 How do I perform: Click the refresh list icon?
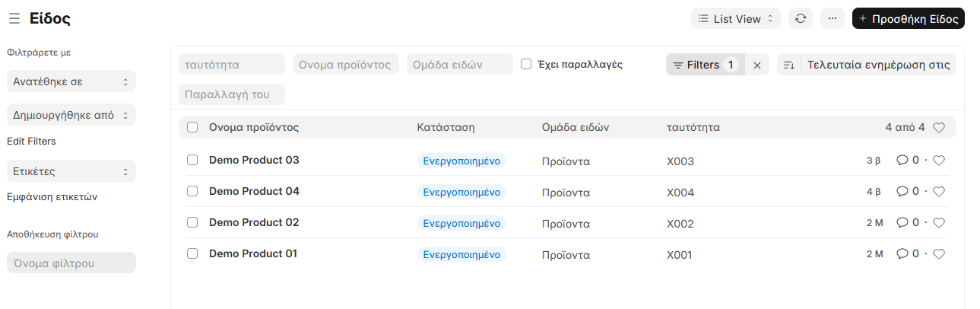coord(800,19)
